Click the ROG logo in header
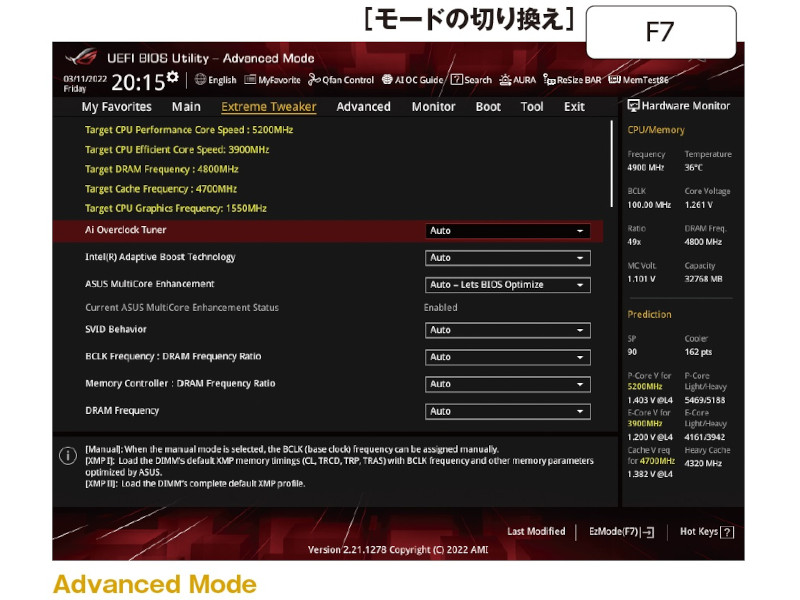The image size is (800, 600). [82, 57]
